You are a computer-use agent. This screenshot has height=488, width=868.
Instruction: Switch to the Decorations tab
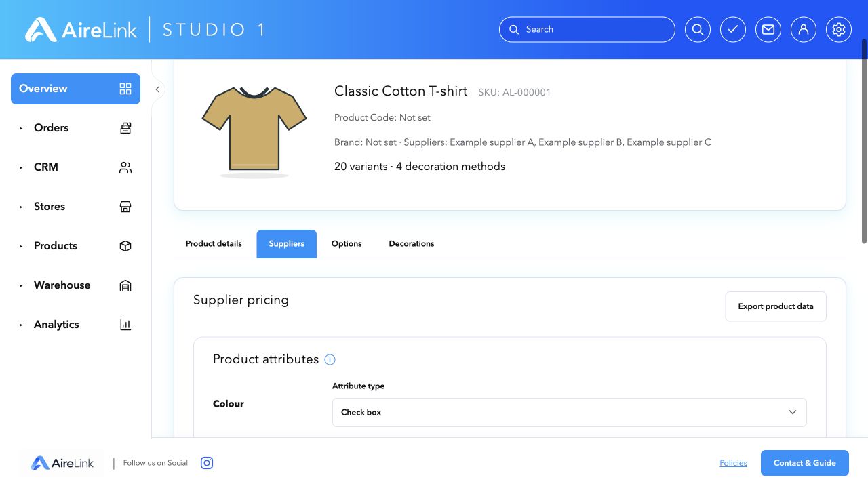click(x=412, y=244)
